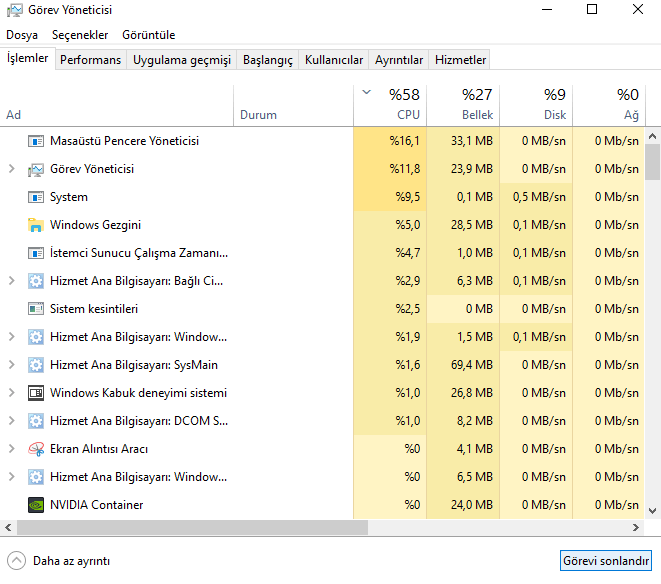
Task: Click the gear icon of SysMain service host
Action: pos(36,365)
